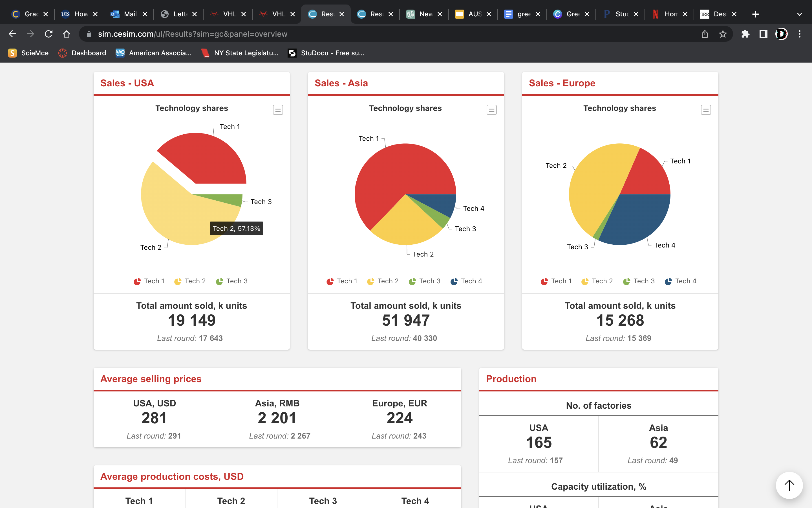Reload the current page
This screenshot has width=812, height=508.
pos(49,34)
